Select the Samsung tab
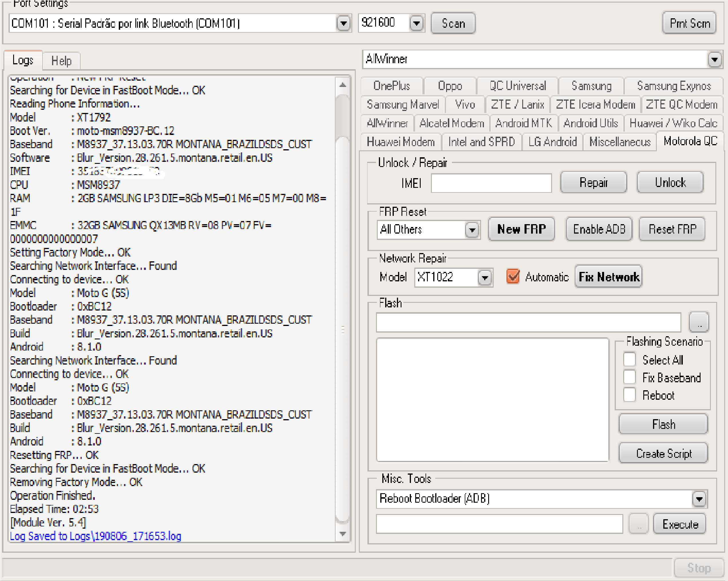 591,86
